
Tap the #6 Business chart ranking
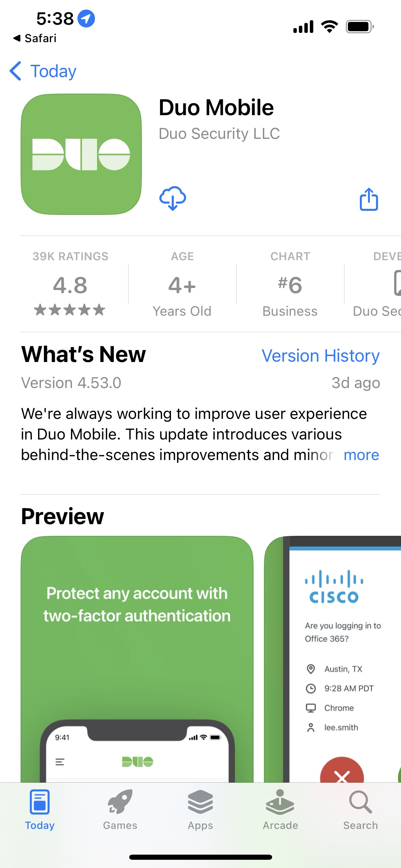[x=290, y=284]
